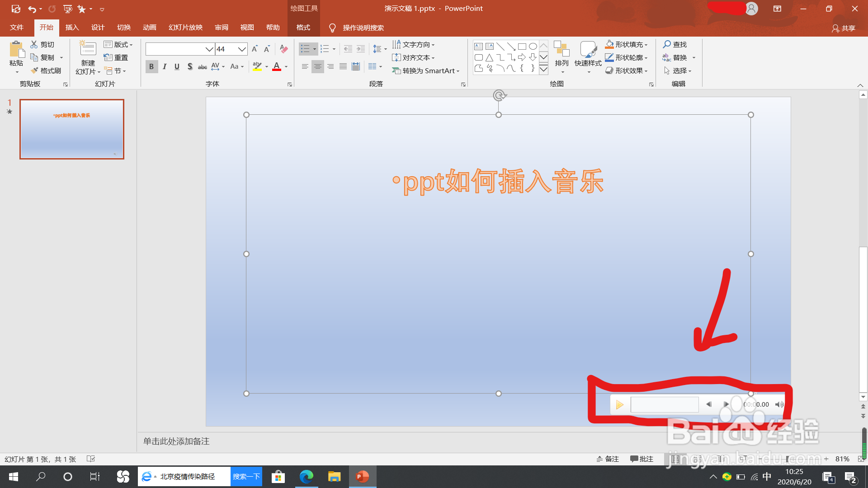This screenshot has width=868, height=488.
Task: Click the Text Shadow S icon
Action: 190,66
